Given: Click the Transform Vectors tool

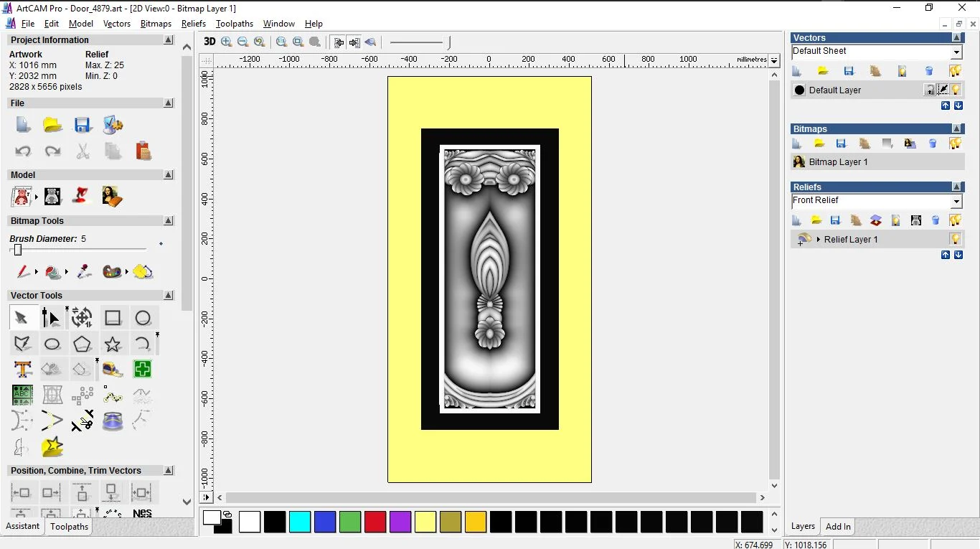Looking at the screenshot, I should [x=83, y=317].
